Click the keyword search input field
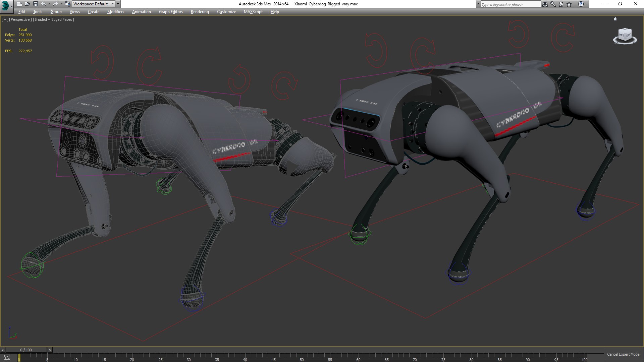Image resolution: width=644 pixels, height=362 pixels. (511, 4)
